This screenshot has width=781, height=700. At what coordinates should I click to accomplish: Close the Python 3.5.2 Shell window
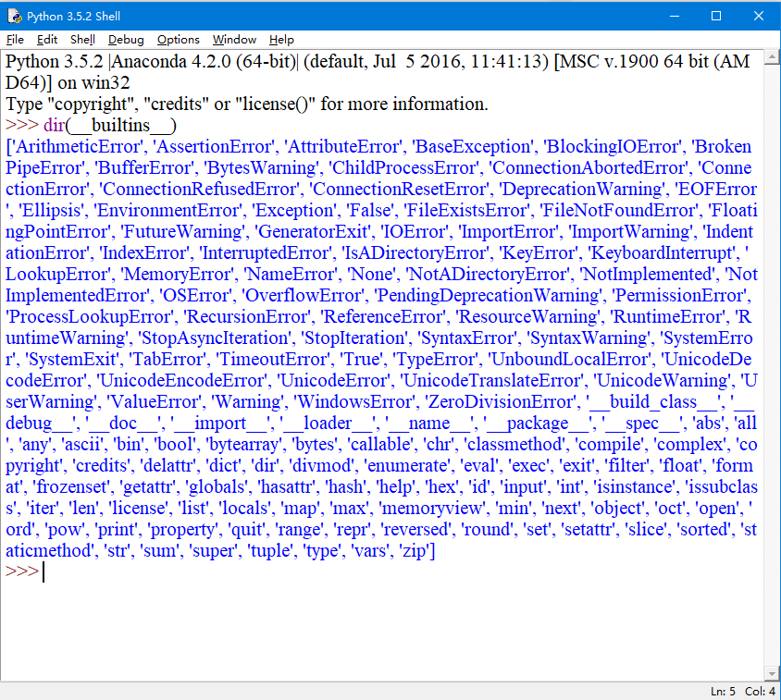[x=759, y=16]
